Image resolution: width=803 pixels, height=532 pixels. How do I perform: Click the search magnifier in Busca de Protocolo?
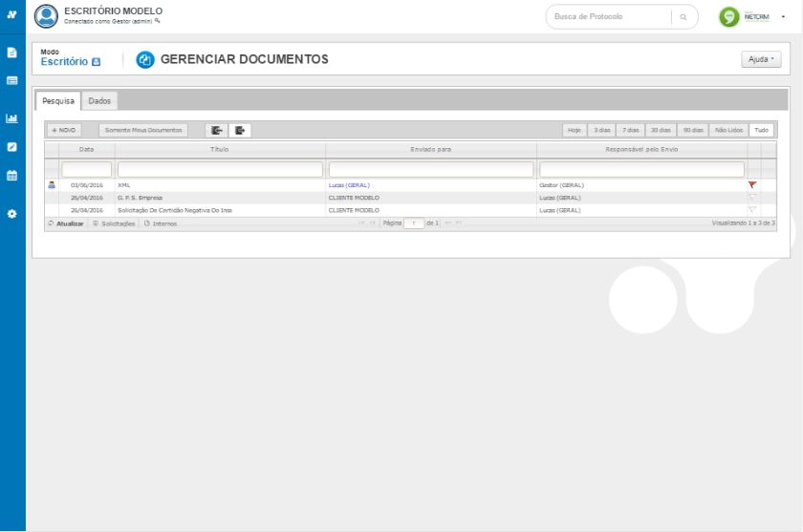[x=684, y=17]
